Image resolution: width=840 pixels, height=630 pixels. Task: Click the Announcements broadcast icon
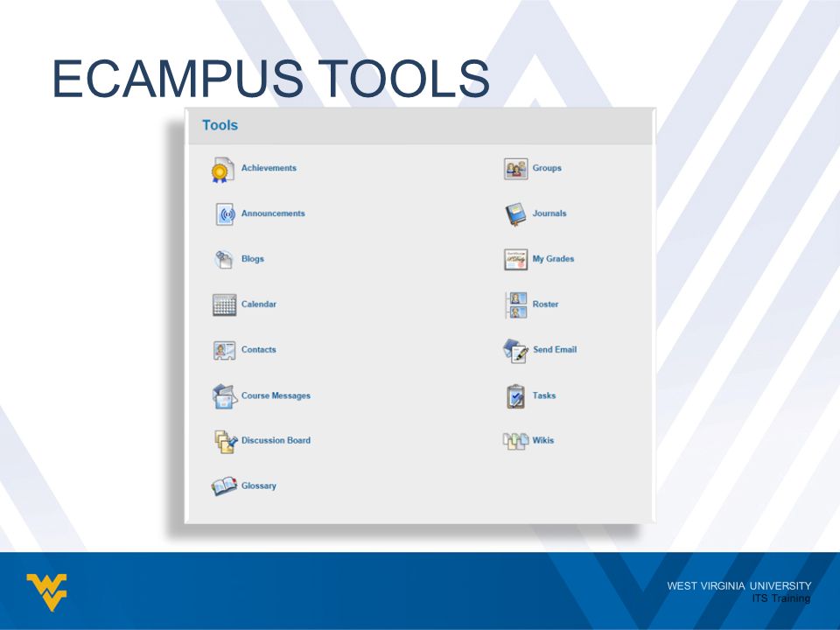(x=225, y=214)
